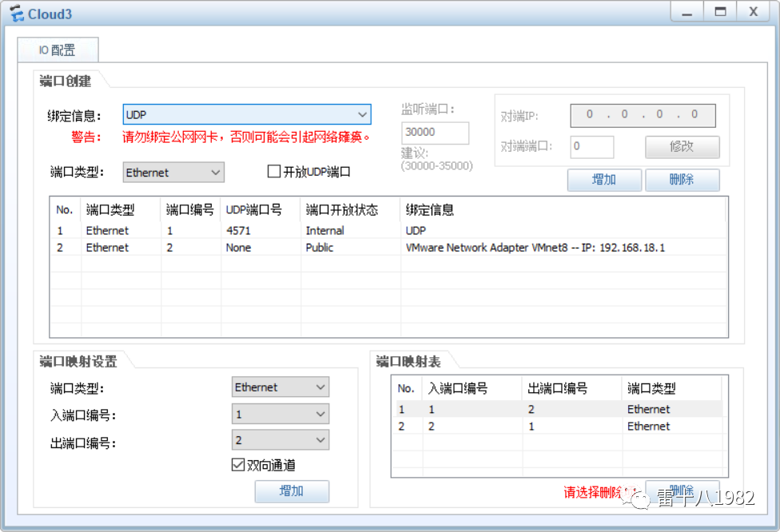Click 端口类型 column header in mapping table
Viewport: 780px width, 532px height.
coord(671,388)
